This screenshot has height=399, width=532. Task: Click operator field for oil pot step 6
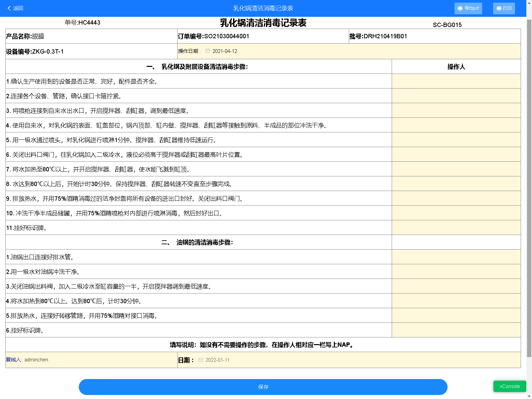coord(456,330)
